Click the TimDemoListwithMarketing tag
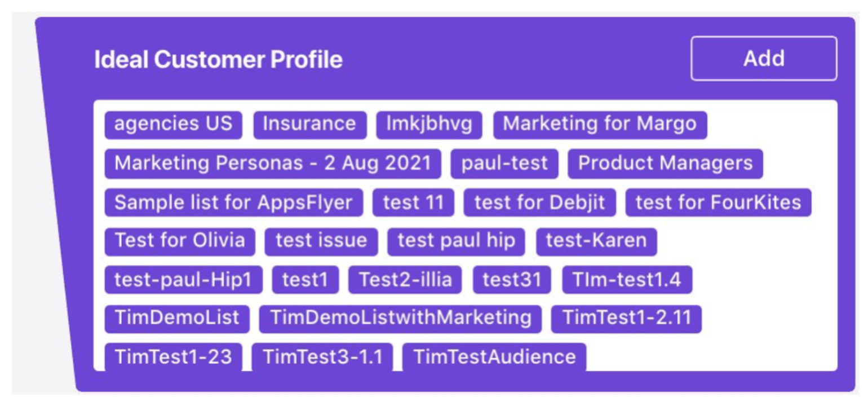 point(402,317)
